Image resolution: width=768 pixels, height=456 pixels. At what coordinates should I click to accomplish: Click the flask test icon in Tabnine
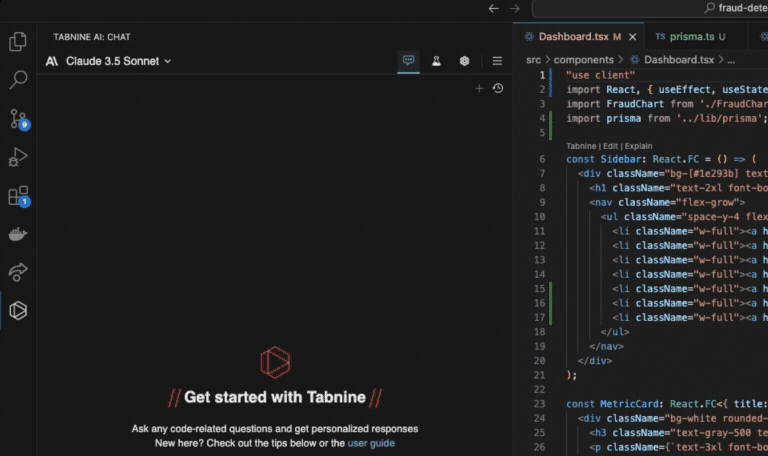coord(437,61)
